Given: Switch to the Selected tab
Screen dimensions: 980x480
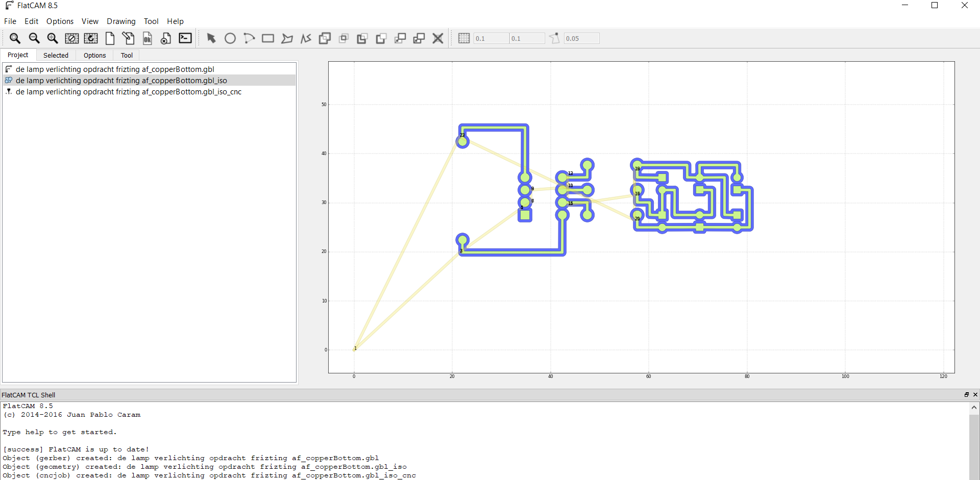Looking at the screenshot, I should click(56, 55).
